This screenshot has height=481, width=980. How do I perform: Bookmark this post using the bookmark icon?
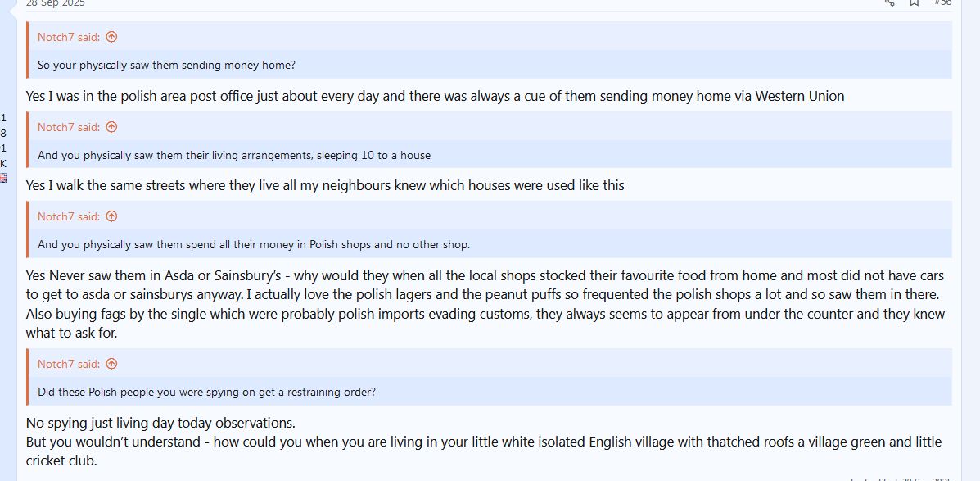pos(915,2)
